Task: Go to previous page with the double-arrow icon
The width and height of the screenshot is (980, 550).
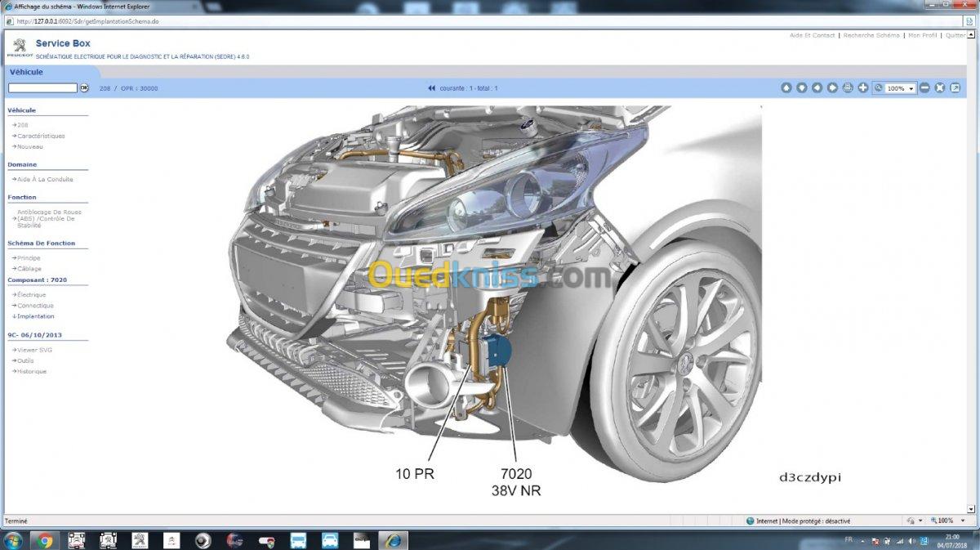Action: (431, 88)
